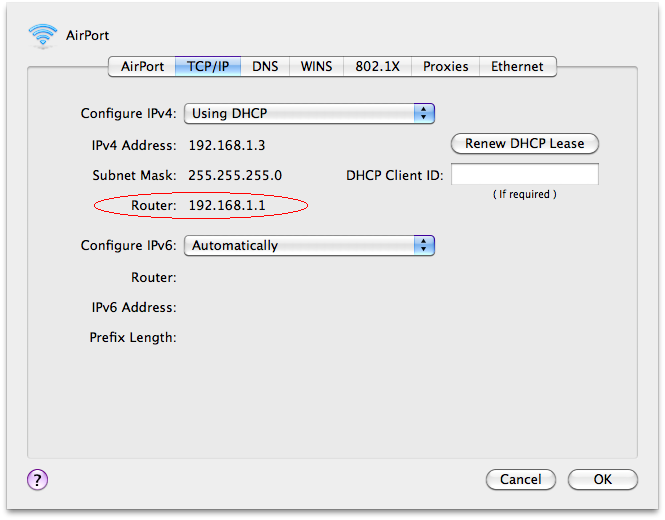
Task: Select the TCP/IP tab
Action: tap(208, 67)
